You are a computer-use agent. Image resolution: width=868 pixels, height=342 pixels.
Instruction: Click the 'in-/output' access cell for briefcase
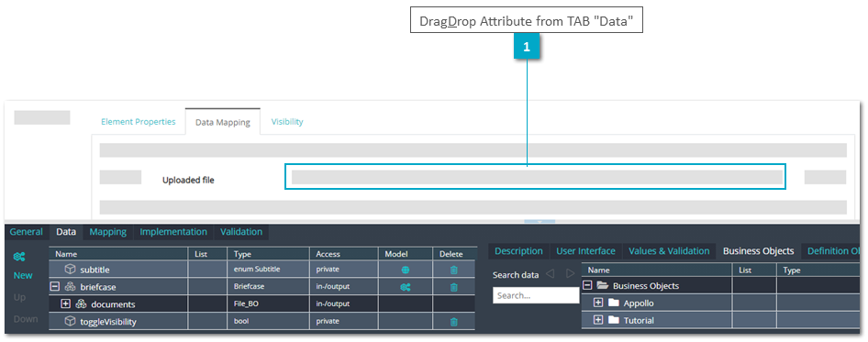pos(343,287)
